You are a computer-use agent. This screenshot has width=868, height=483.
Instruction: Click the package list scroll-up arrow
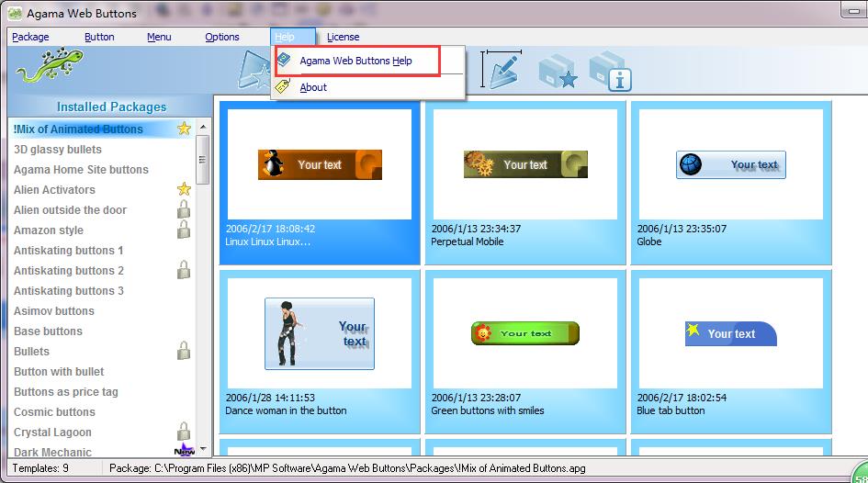pos(203,127)
